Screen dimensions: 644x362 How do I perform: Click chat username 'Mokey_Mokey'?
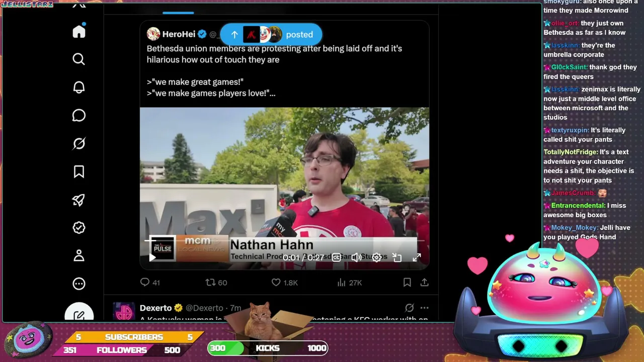pos(575,228)
